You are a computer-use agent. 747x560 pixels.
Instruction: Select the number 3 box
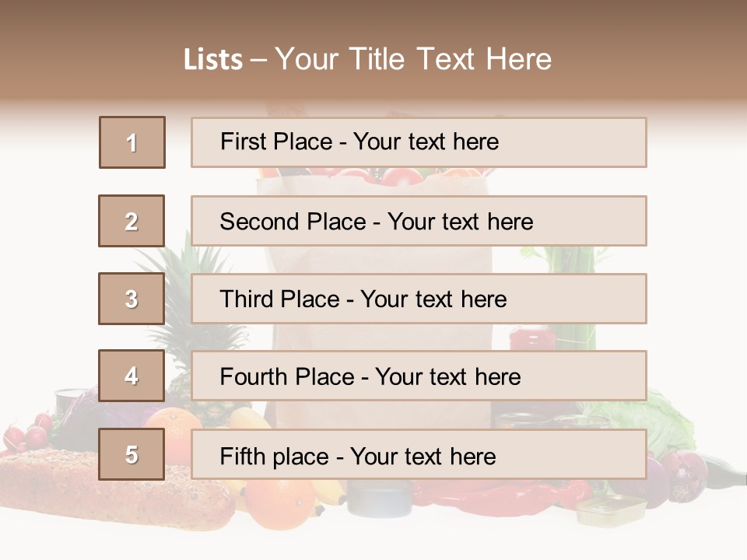coord(132,299)
